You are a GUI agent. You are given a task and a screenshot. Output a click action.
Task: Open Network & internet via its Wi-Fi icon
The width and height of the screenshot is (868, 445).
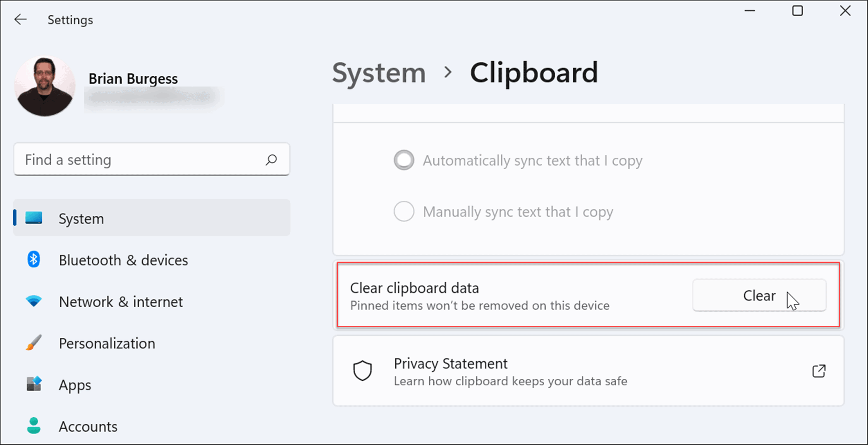(33, 301)
